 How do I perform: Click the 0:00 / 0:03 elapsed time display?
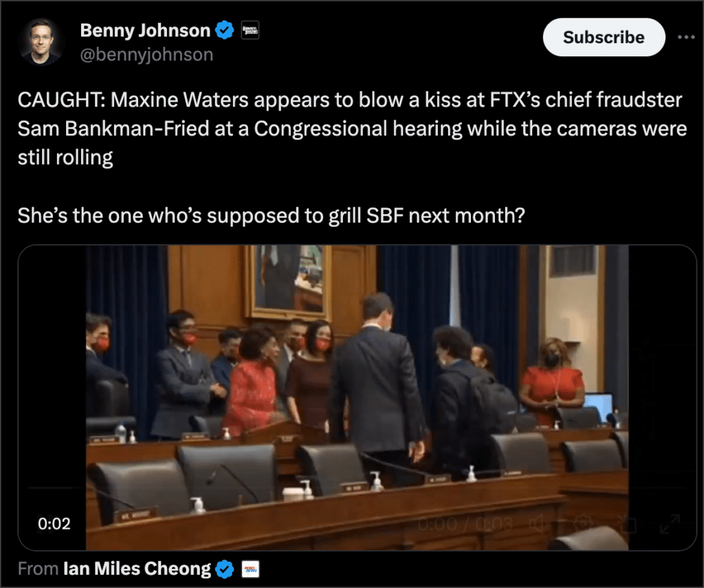coord(465,523)
